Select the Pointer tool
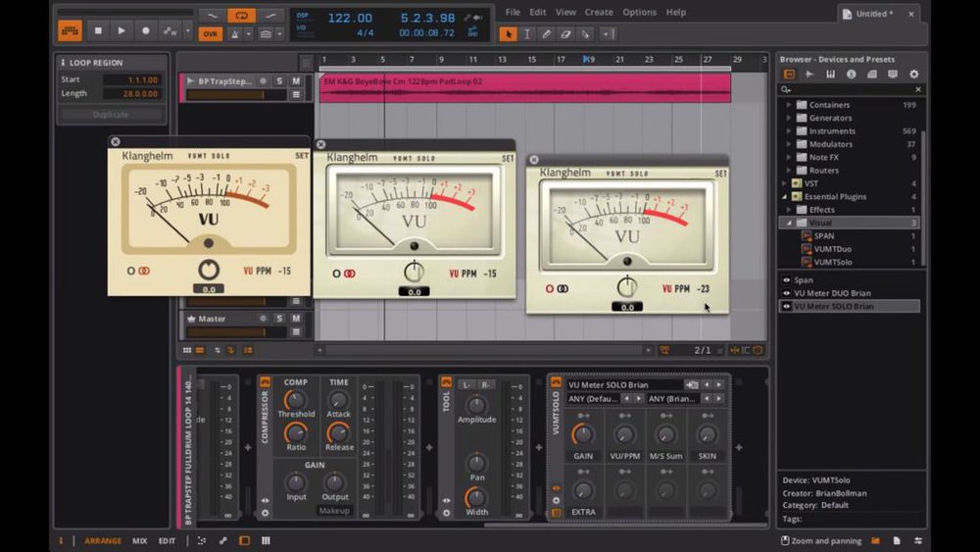Viewport: 980px width, 552px height. click(508, 34)
